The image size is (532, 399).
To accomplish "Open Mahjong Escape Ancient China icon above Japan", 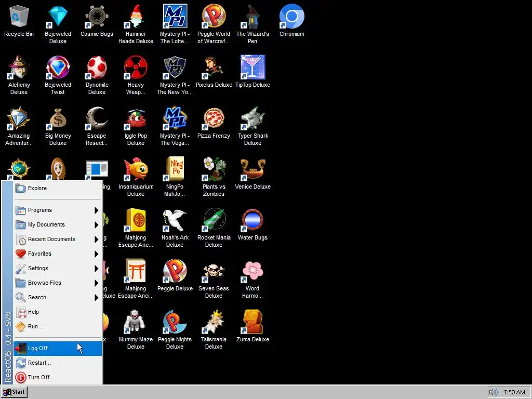I will 136,220.
